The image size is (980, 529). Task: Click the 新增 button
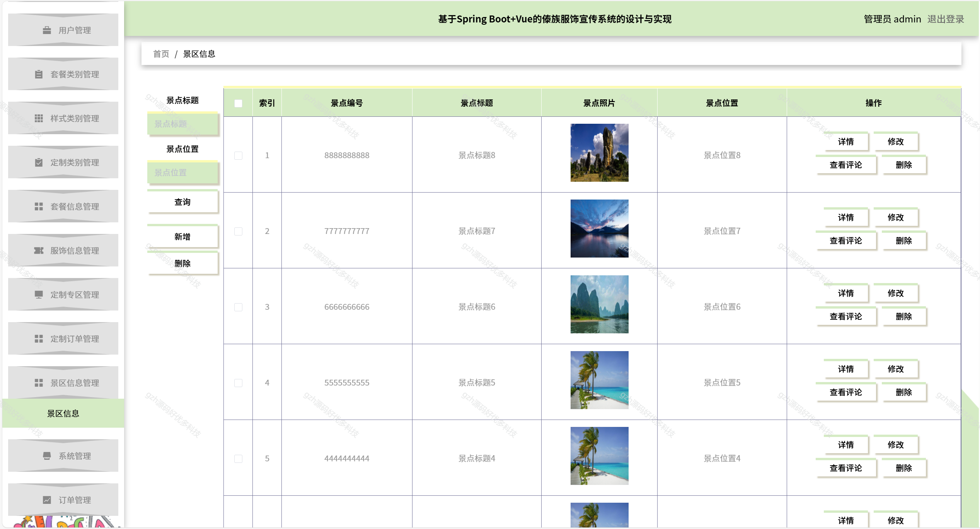point(182,237)
